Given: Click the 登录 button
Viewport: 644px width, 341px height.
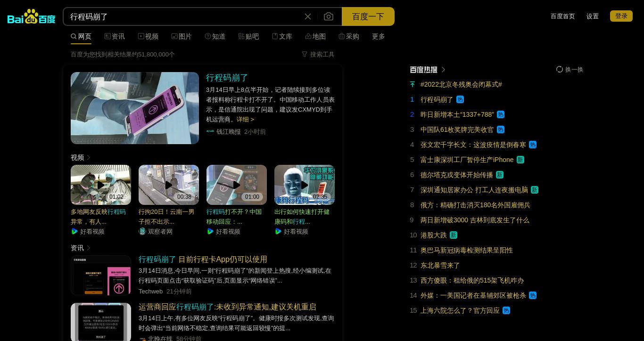Looking at the screenshot, I should 621,16.
